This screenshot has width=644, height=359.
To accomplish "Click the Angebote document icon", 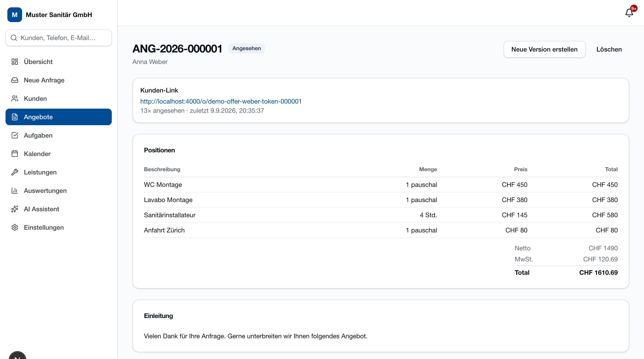I will (x=15, y=117).
